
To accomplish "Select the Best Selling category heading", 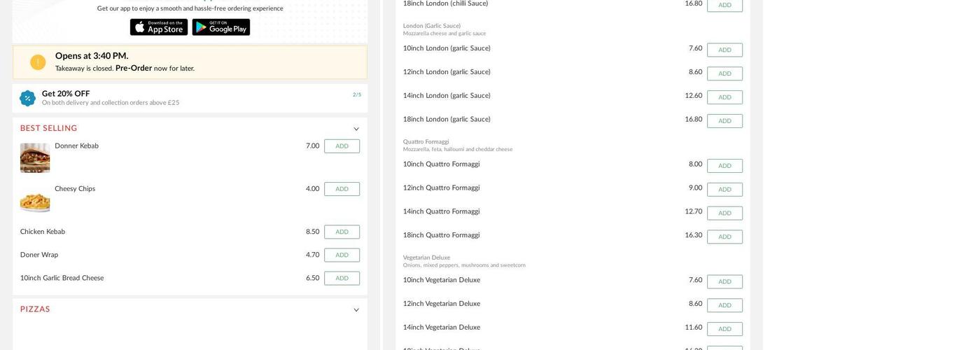I will pyautogui.click(x=48, y=128).
